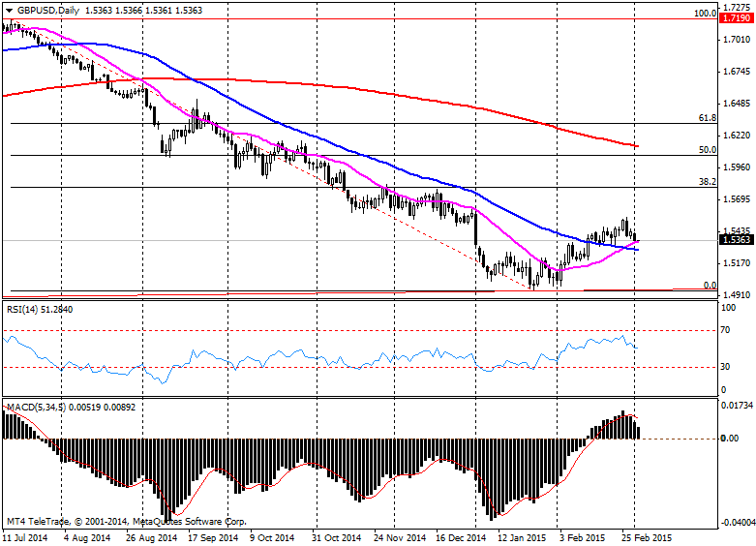Select the black 1.5363 current price tag
This screenshot has width=756, height=546.
pyautogui.click(x=735, y=240)
